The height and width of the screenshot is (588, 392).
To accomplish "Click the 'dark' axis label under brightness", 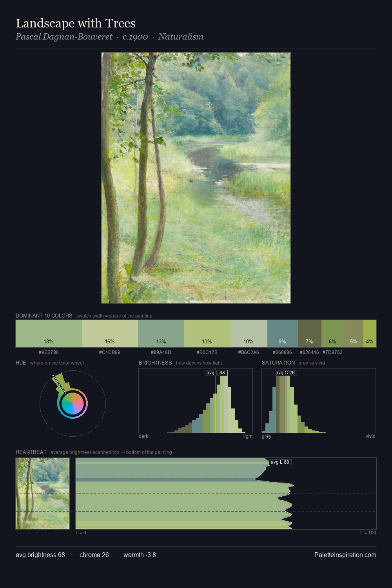I will coord(143,436).
